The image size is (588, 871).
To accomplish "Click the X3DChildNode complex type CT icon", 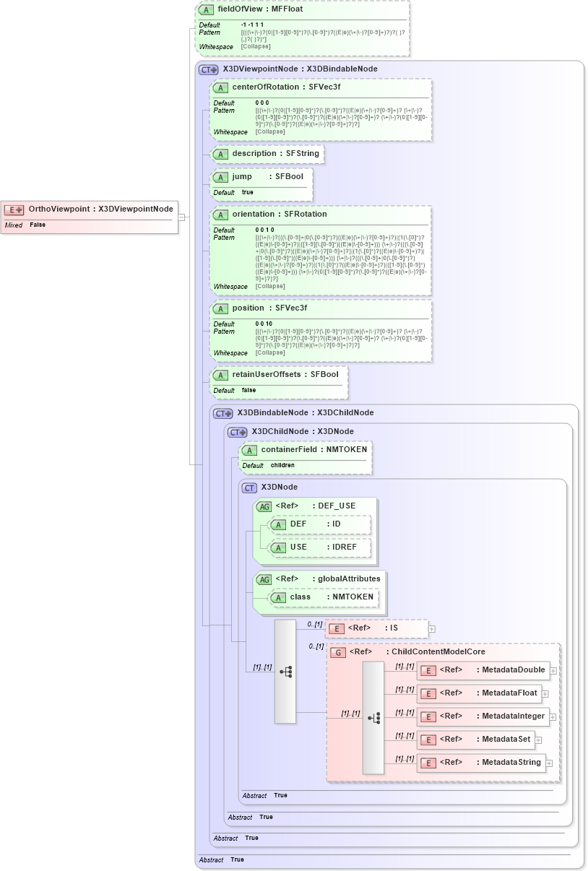I will [238, 433].
